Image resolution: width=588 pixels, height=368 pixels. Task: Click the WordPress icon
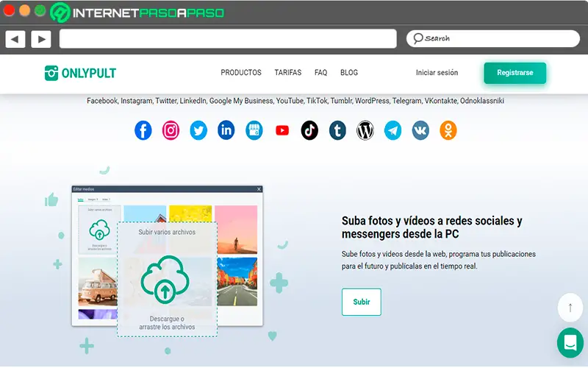click(x=365, y=130)
